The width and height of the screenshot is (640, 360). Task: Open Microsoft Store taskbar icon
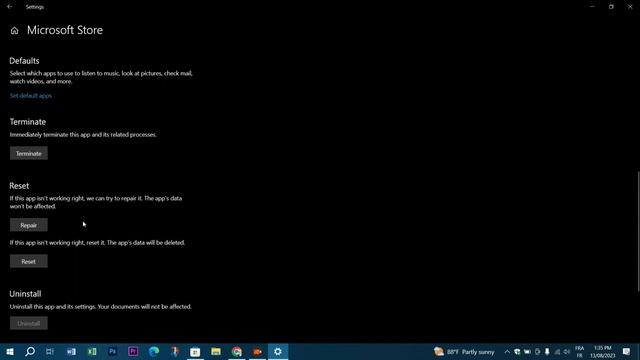coord(195,351)
